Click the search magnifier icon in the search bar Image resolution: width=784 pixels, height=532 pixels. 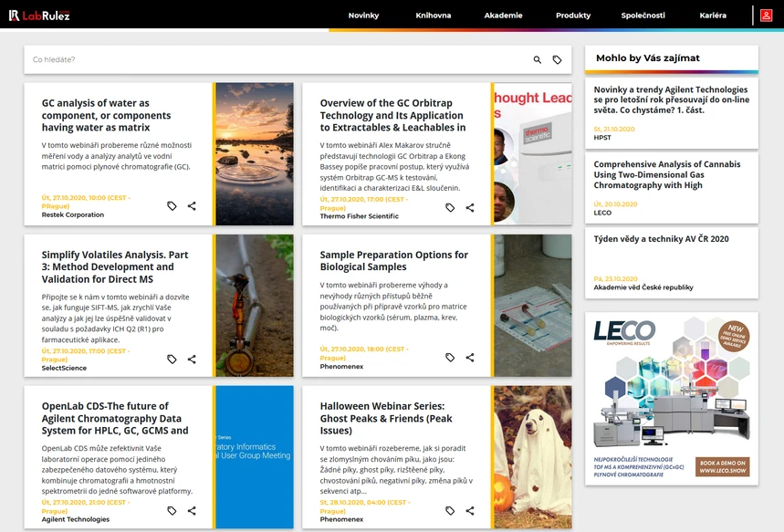tap(538, 58)
